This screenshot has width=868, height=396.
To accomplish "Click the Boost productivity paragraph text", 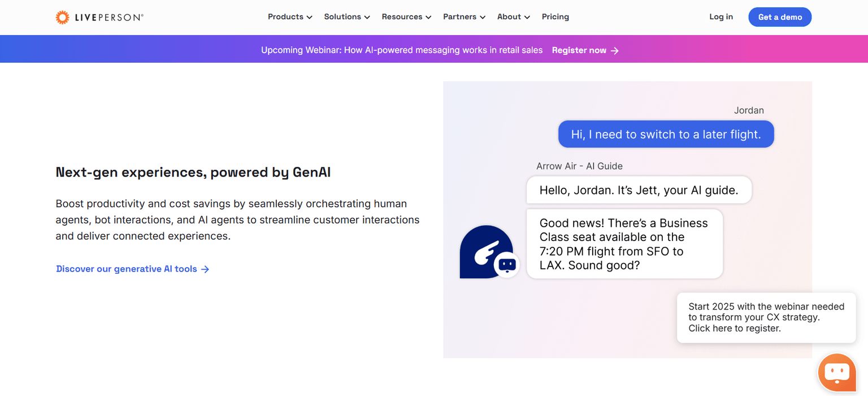I will click(237, 219).
